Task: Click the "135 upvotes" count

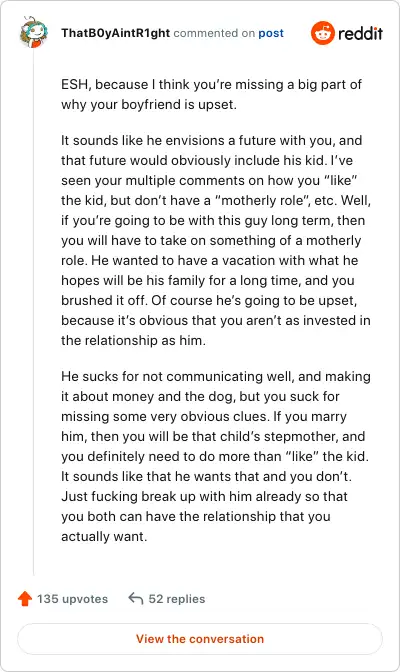Action: point(72,599)
